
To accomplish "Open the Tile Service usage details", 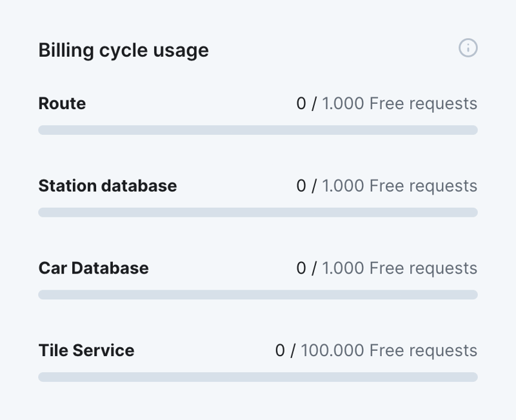I will tap(86, 351).
